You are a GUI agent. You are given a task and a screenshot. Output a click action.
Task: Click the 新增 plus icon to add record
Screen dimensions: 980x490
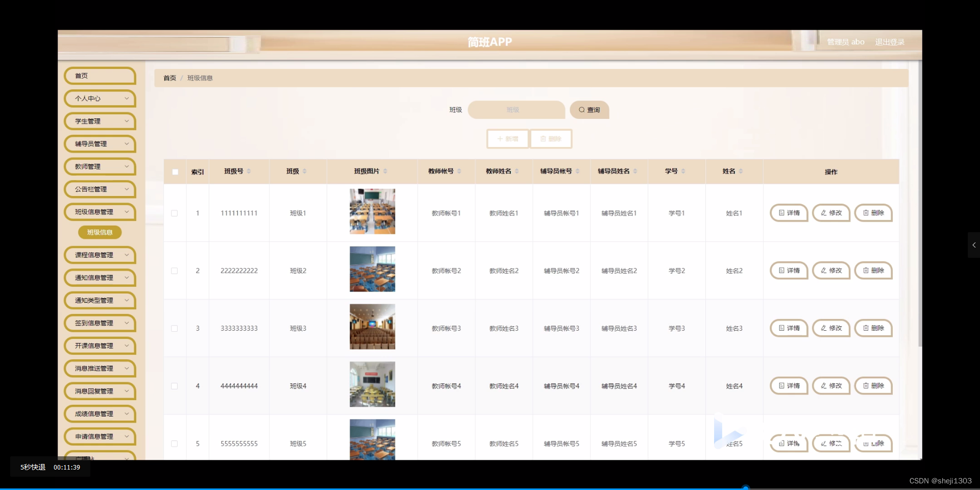[501, 139]
